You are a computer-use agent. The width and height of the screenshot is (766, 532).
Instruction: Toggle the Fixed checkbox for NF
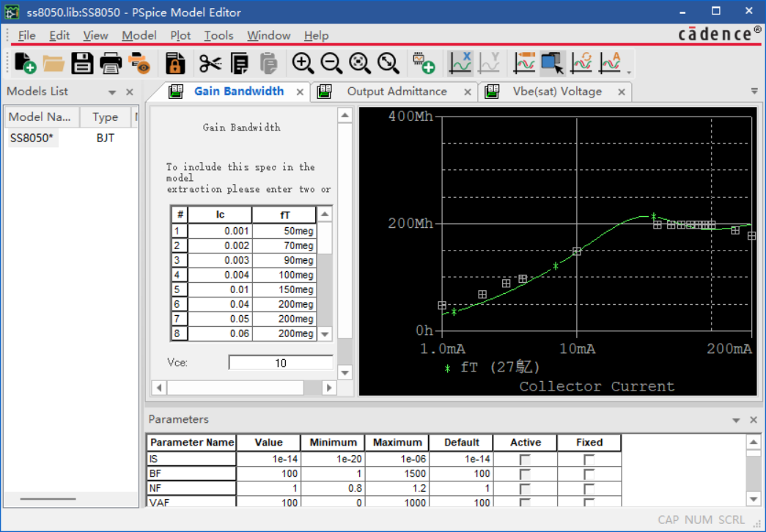(589, 489)
